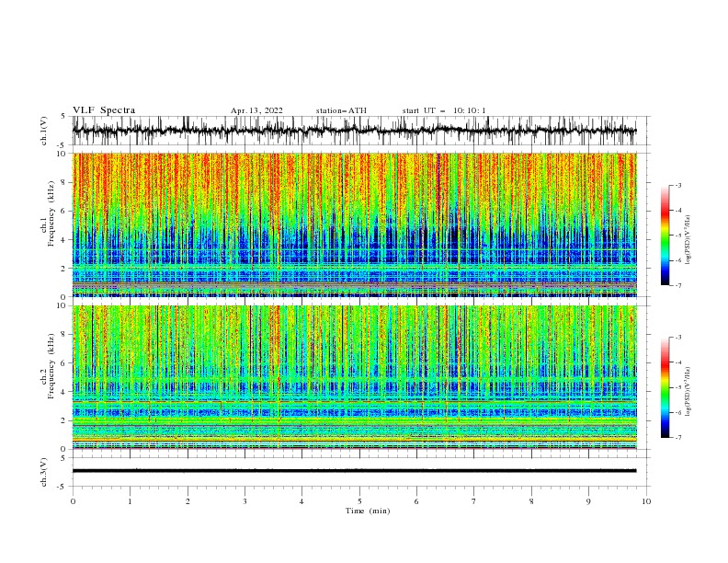728x563 pixels.
Task: Click the "VLF Spectra" title text
Action: click(x=104, y=110)
